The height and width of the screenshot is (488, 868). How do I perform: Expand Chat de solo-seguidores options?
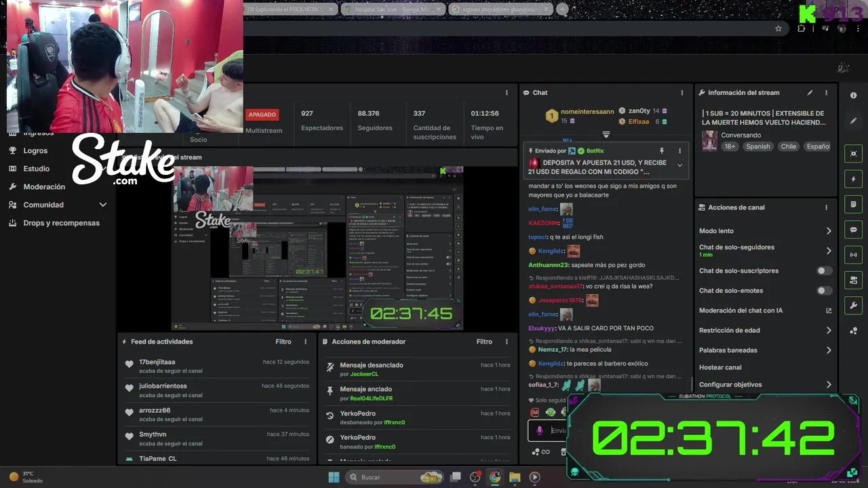[829, 251]
